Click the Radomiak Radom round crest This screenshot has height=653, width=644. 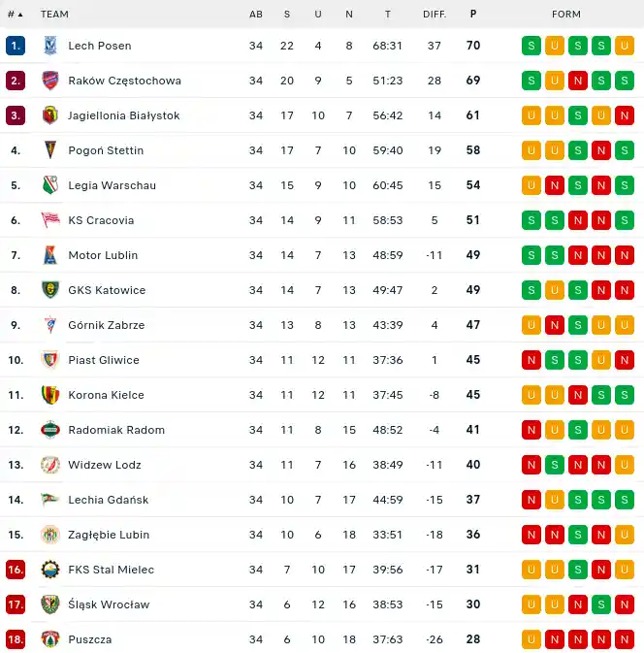coord(50,430)
